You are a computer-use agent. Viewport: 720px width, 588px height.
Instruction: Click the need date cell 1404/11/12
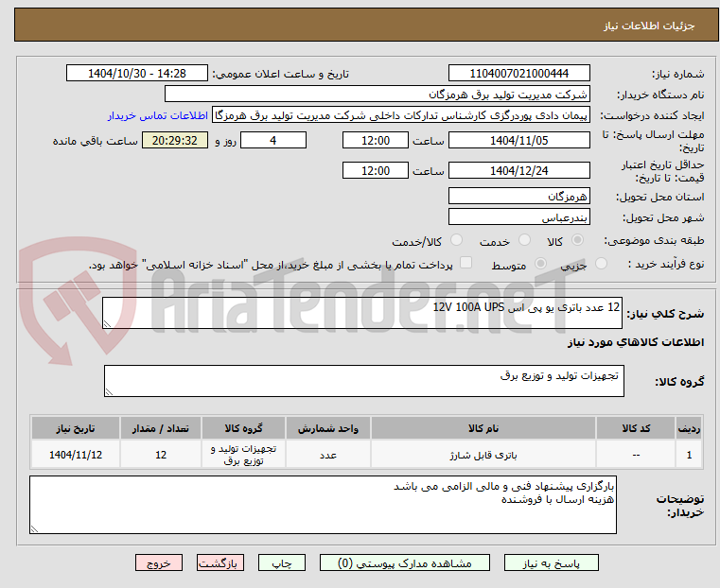pyautogui.click(x=76, y=455)
